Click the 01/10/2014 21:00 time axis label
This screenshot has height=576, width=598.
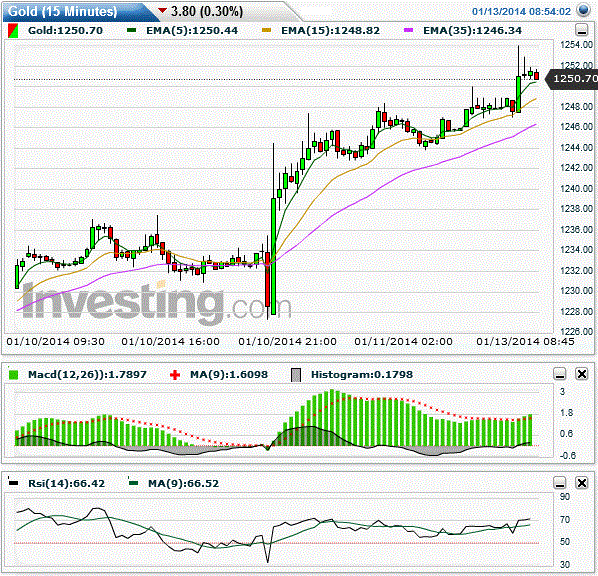pos(288,341)
